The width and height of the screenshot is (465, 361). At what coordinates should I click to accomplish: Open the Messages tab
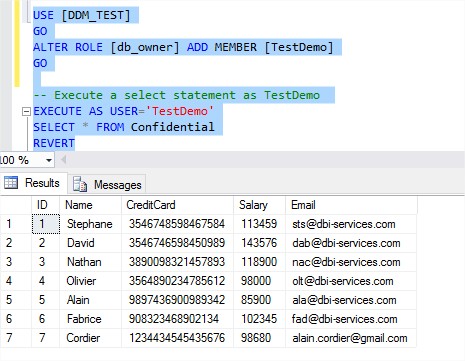pos(107,184)
